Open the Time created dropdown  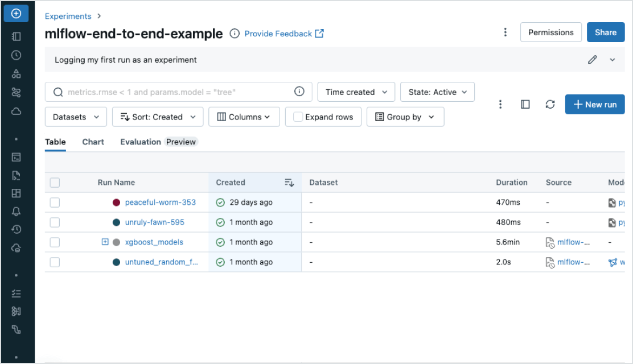pos(356,92)
